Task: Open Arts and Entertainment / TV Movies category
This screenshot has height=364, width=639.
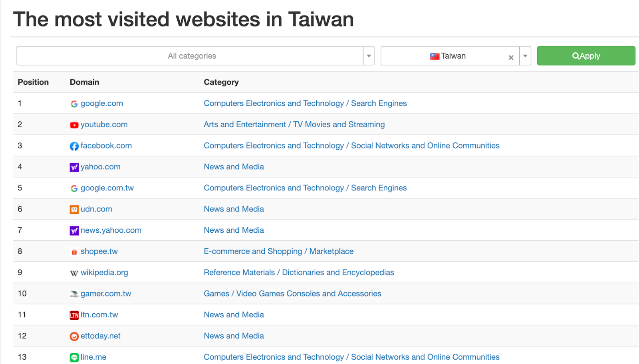Action: pyautogui.click(x=294, y=125)
